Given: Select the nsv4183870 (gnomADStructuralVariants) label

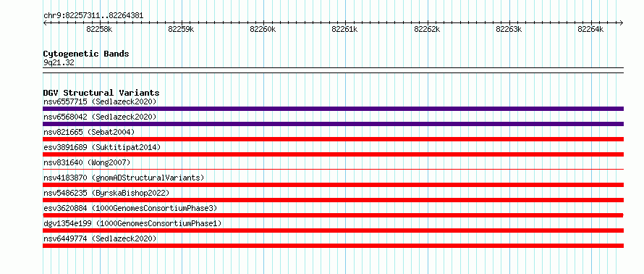Looking at the screenshot, I should click(x=124, y=178).
